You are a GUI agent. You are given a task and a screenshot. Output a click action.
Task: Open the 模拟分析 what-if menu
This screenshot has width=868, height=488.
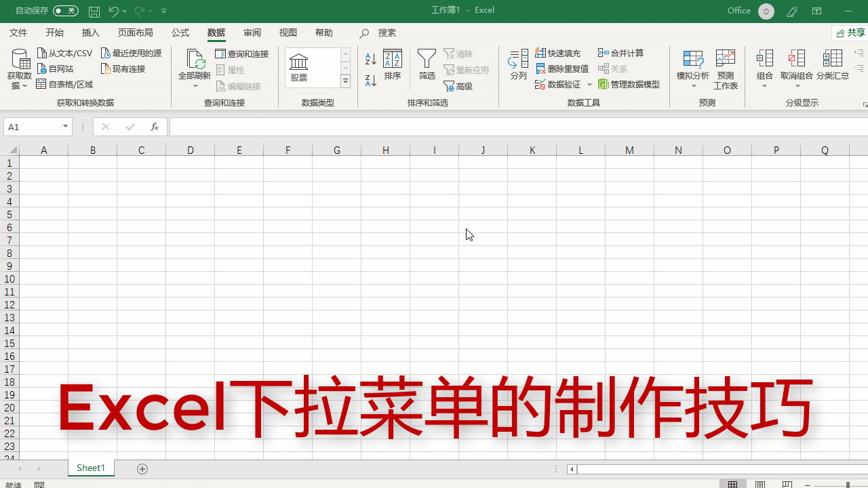click(693, 68)
